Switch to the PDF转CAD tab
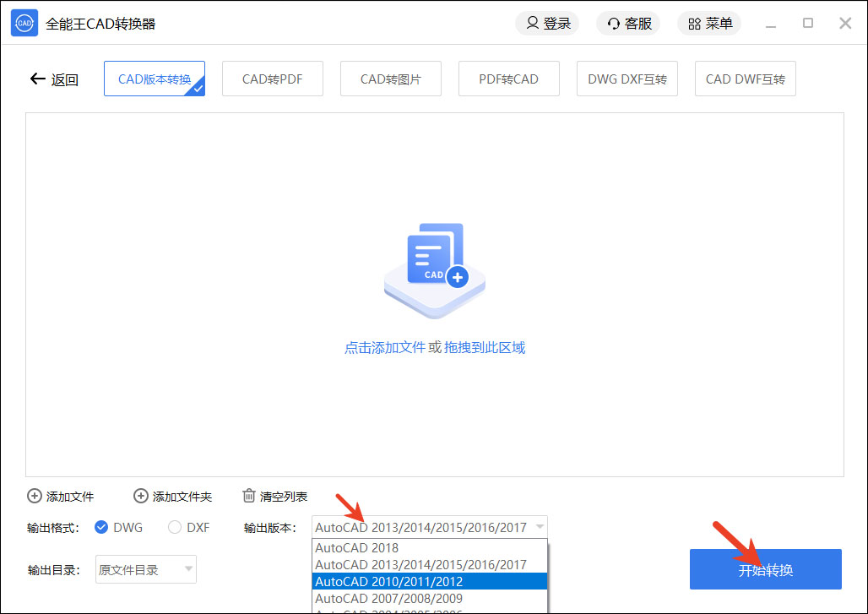Image resolution: width=868 pixels, height=614 pixels. coord(509,79)
